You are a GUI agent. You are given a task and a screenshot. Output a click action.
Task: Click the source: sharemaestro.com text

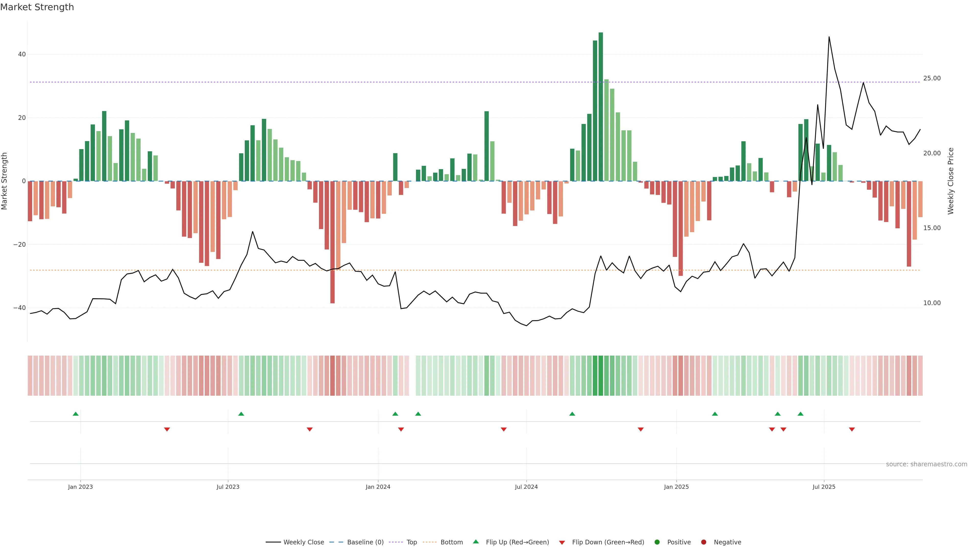926,464
